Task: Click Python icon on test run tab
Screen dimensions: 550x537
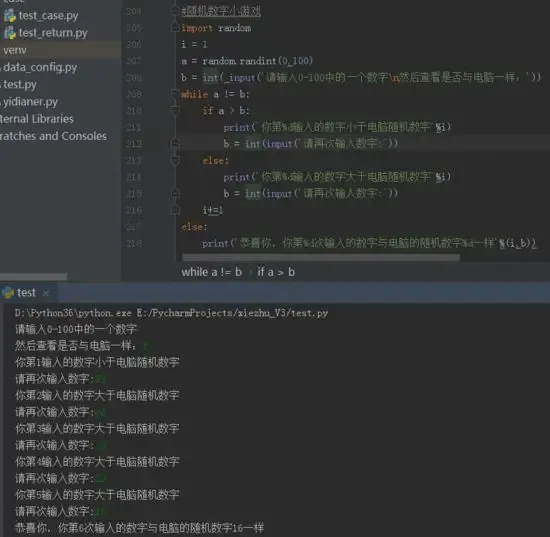Action: click(x=8, y=293)
